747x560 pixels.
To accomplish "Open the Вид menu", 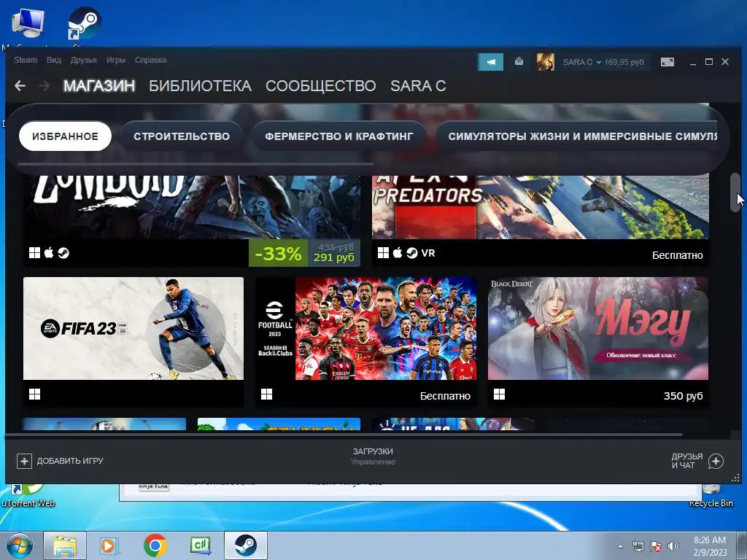I will (54, 60).
